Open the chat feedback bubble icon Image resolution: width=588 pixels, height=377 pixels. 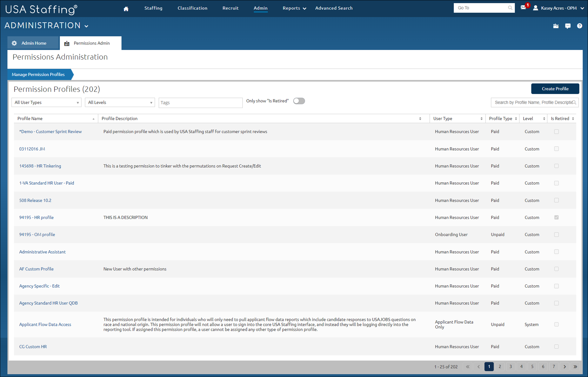(x=568, y=26)
